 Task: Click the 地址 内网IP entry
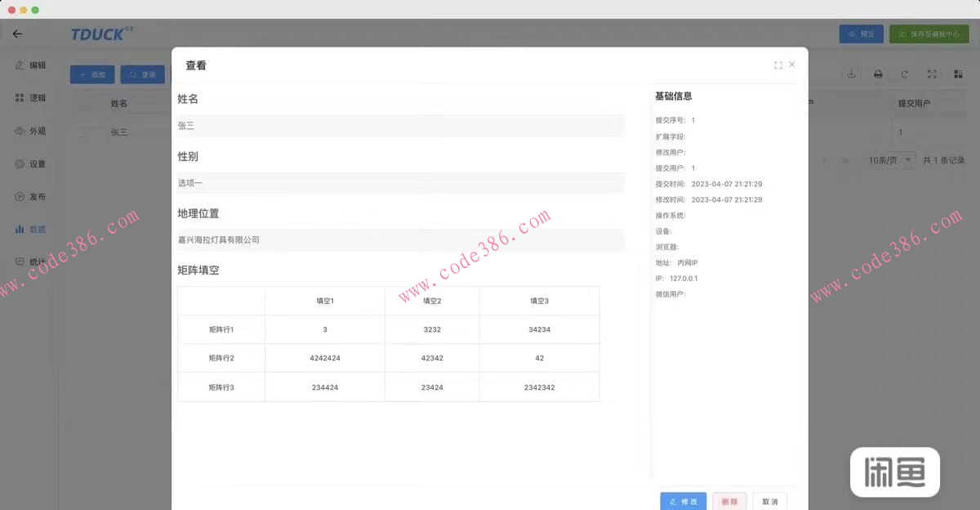[676, 262]
